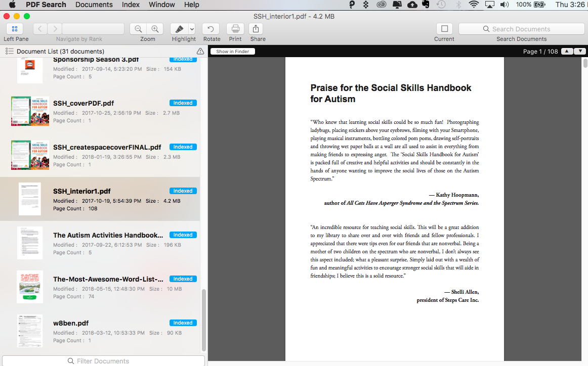Open the Help menu

coord(192,5)
